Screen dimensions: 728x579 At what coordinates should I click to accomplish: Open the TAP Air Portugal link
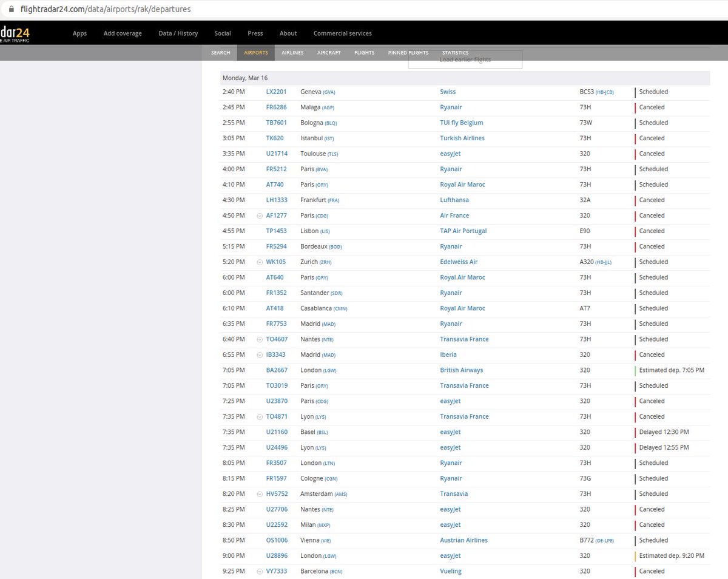(463, 231)
